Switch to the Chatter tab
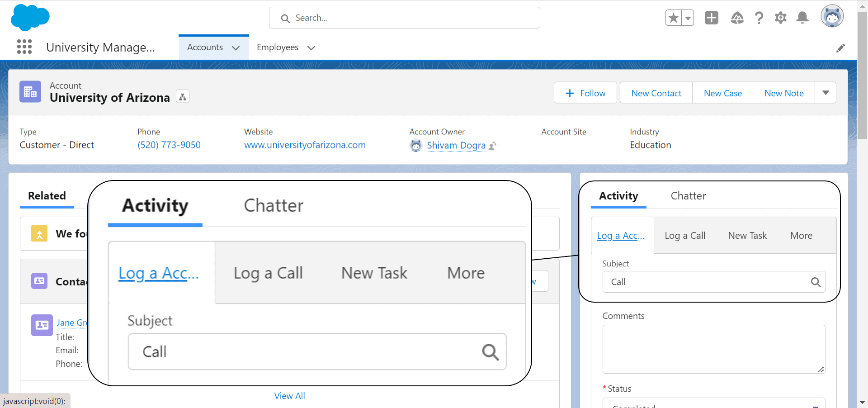The width and height of the screenshot is (868, 408). click(x=688, y=196)
